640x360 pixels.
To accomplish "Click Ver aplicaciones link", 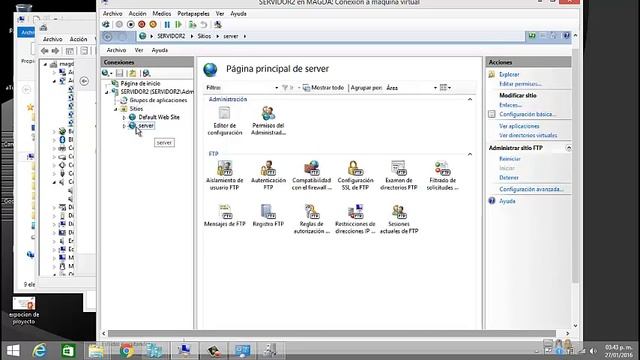I will (519, 126).
